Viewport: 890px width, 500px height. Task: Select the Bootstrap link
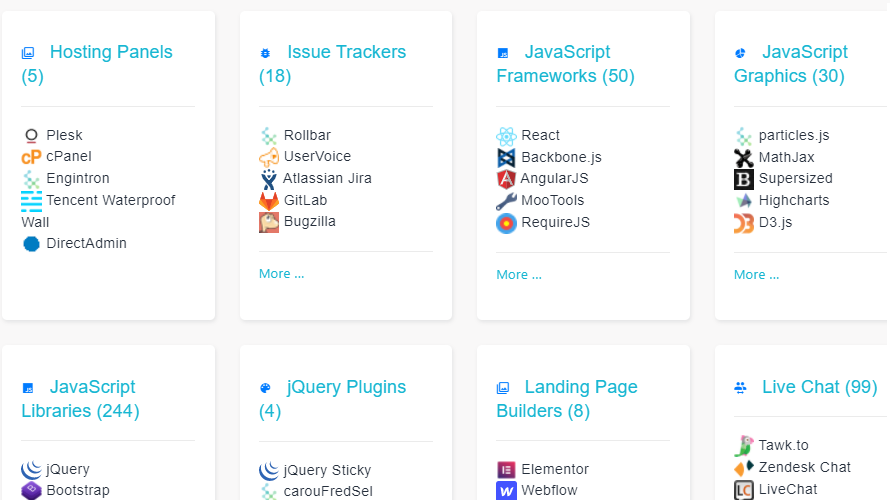78,490
